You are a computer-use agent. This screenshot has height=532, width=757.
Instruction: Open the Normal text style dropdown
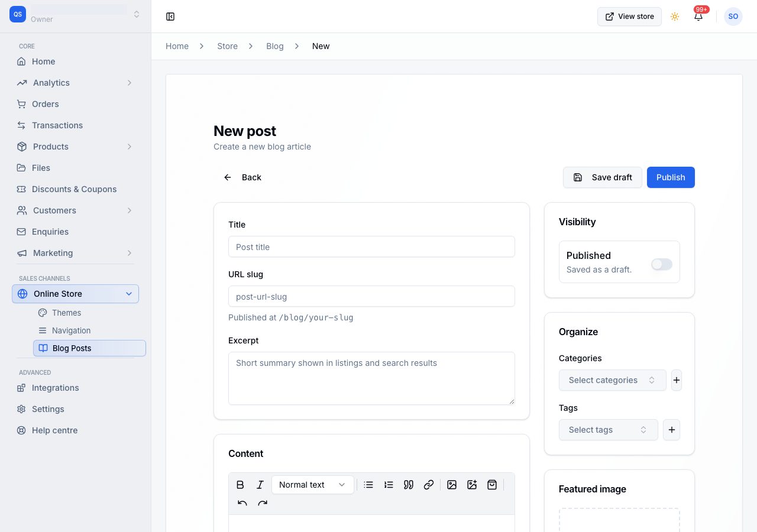(x=313, y=485)
